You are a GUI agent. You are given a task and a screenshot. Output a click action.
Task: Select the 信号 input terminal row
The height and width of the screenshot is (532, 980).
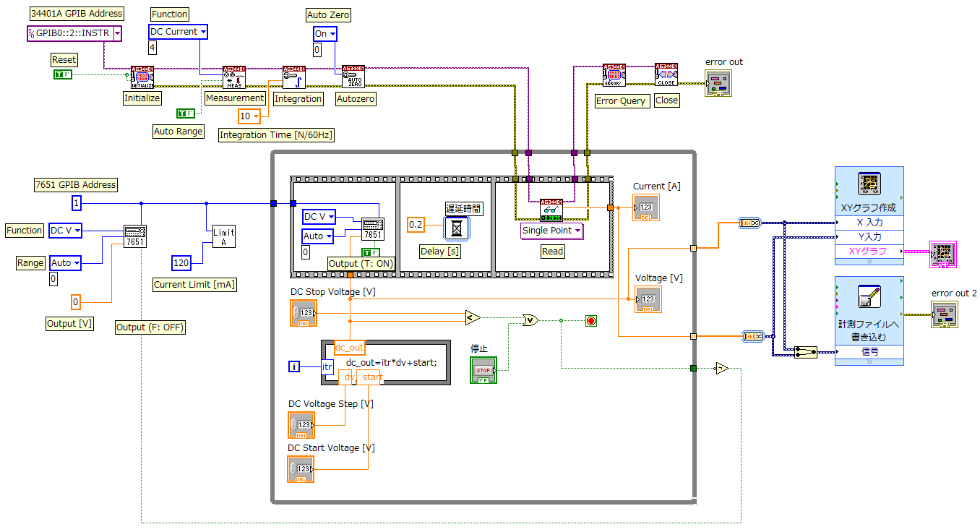point(869,352)
